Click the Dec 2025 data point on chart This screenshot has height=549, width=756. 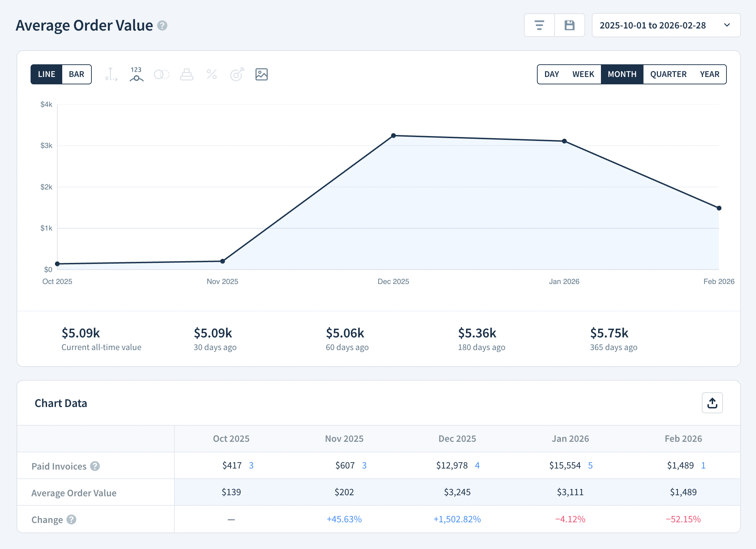pos(393,135)
